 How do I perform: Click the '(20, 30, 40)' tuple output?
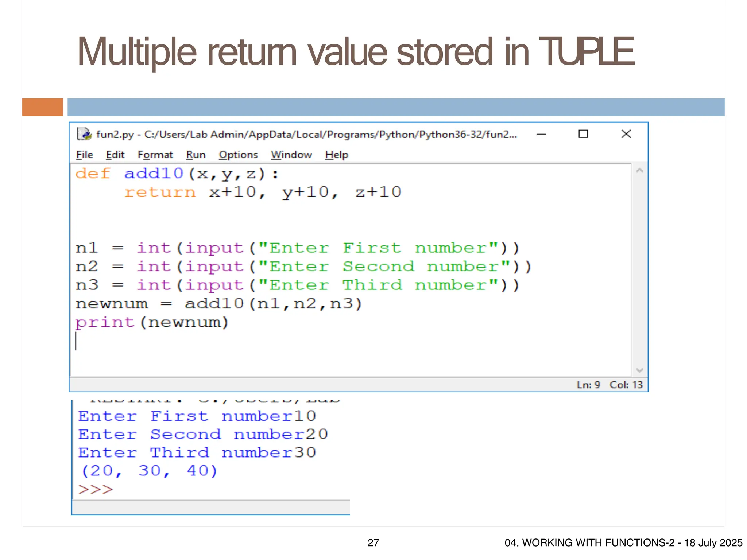coord(149,471)
